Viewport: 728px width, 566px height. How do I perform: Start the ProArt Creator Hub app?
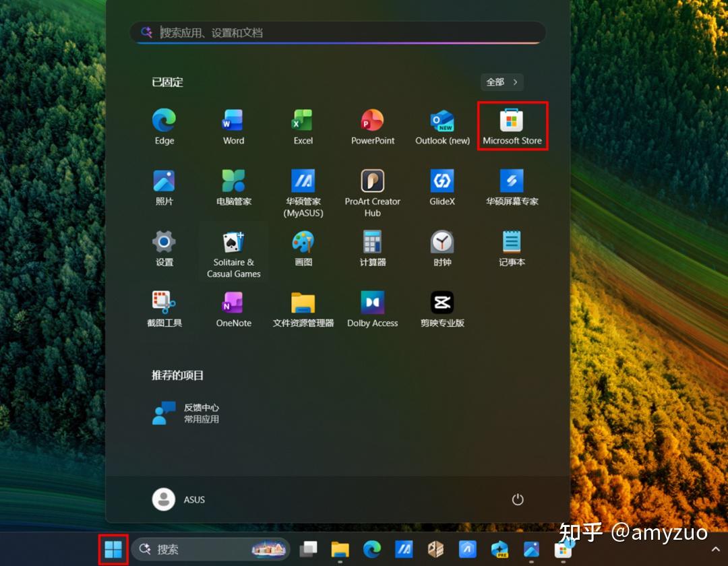[x=372, y=183]
